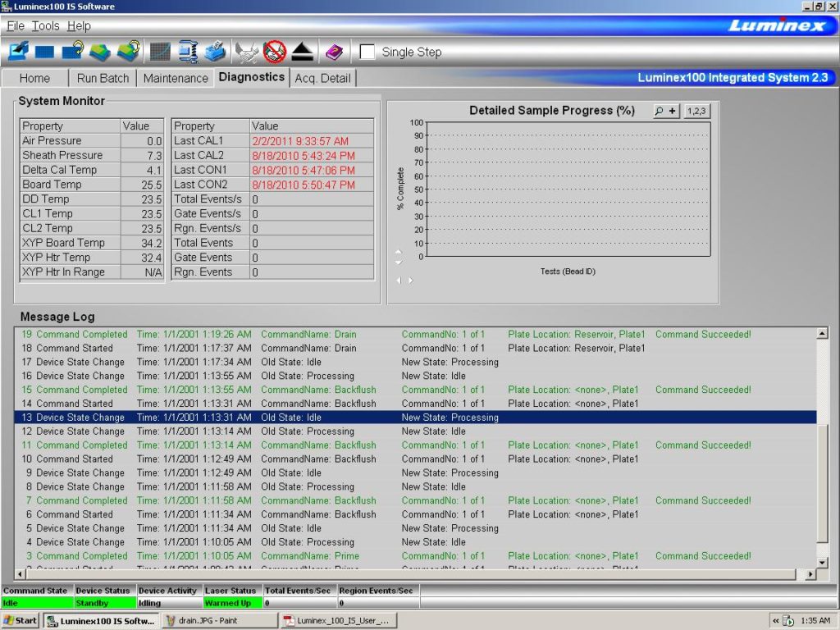
Task: Enable the Single Step checkbox
Action: click(x=367, y=52)
